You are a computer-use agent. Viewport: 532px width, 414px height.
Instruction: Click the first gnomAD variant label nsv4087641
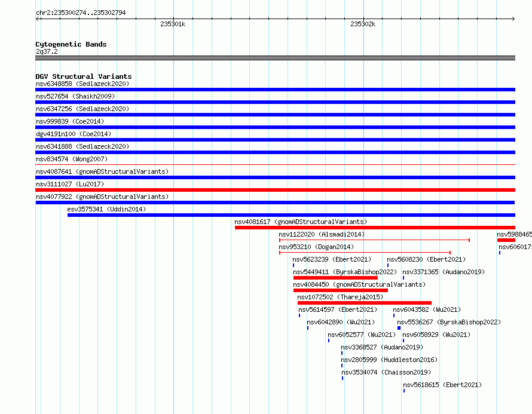[x=102, y=171]
